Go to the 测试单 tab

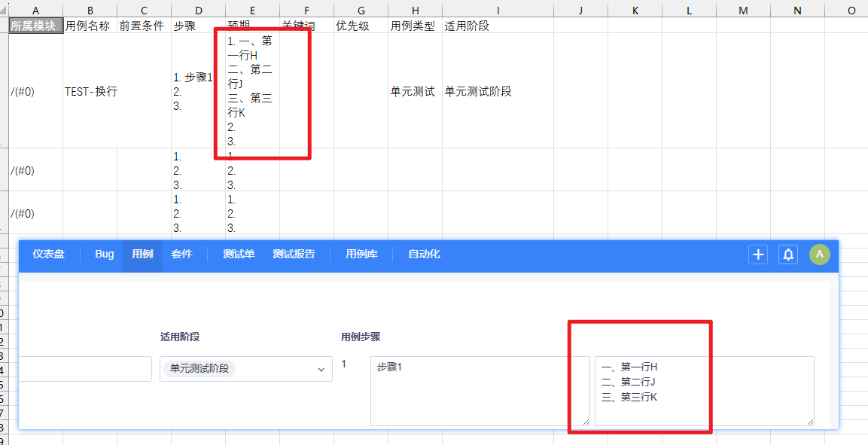click(239, 254)
